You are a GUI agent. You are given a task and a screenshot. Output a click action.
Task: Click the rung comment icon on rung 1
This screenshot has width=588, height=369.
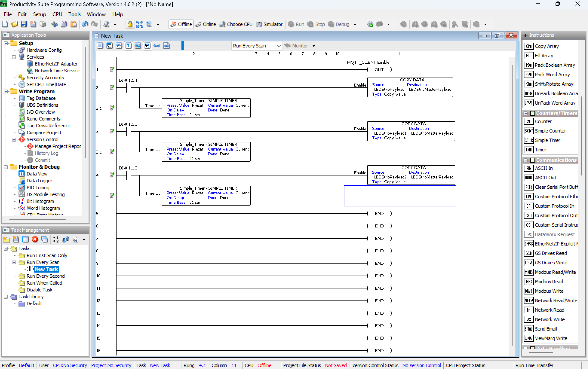[112, 70]
